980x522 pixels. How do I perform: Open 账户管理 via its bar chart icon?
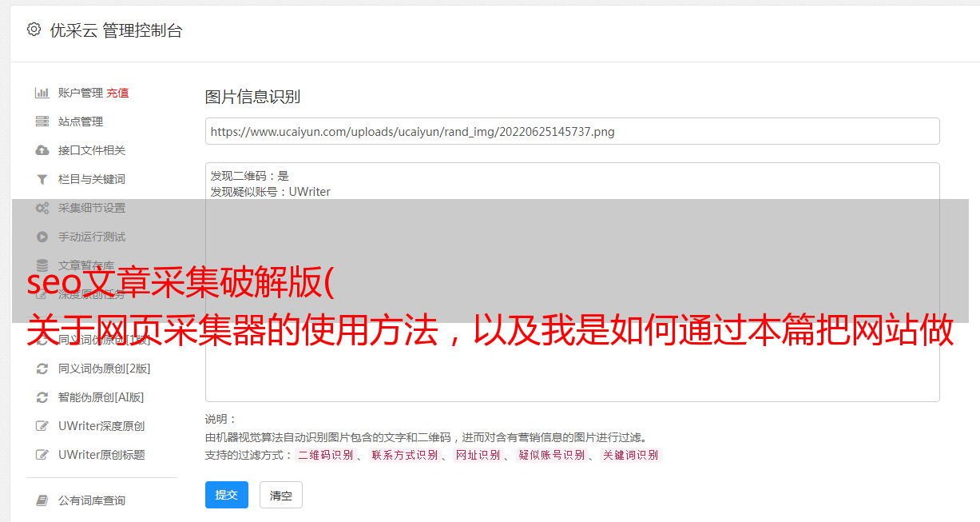(x=42, y=93)
